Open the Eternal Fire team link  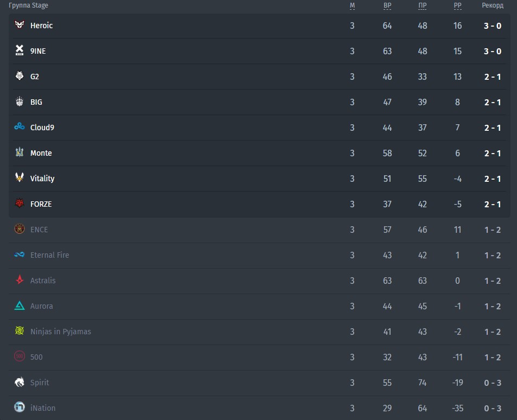[x=50, y=255]
